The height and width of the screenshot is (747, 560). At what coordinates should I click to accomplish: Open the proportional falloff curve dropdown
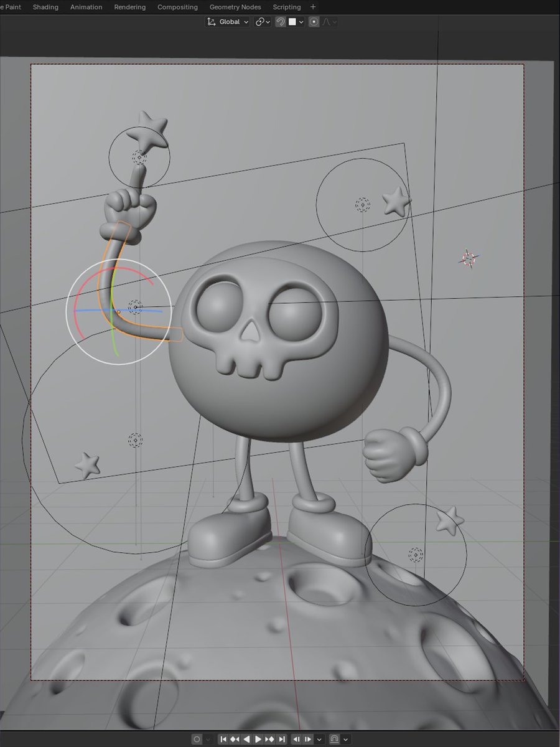coord(329,22)
